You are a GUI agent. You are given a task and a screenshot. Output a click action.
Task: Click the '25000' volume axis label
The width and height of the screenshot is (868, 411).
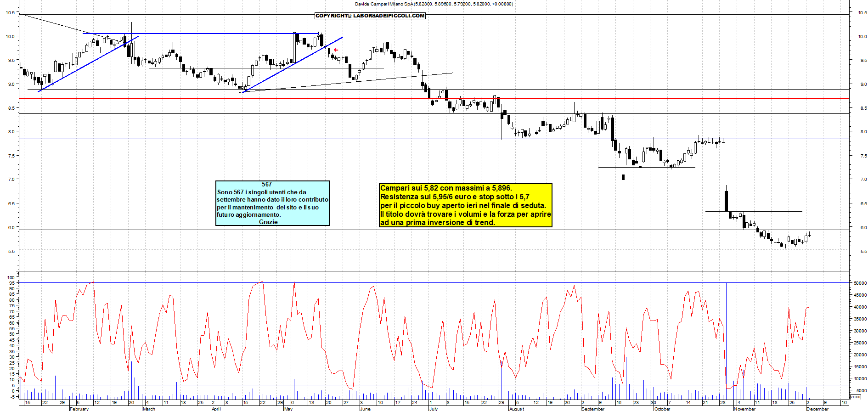pyautogui.click(x=860, y=343)
